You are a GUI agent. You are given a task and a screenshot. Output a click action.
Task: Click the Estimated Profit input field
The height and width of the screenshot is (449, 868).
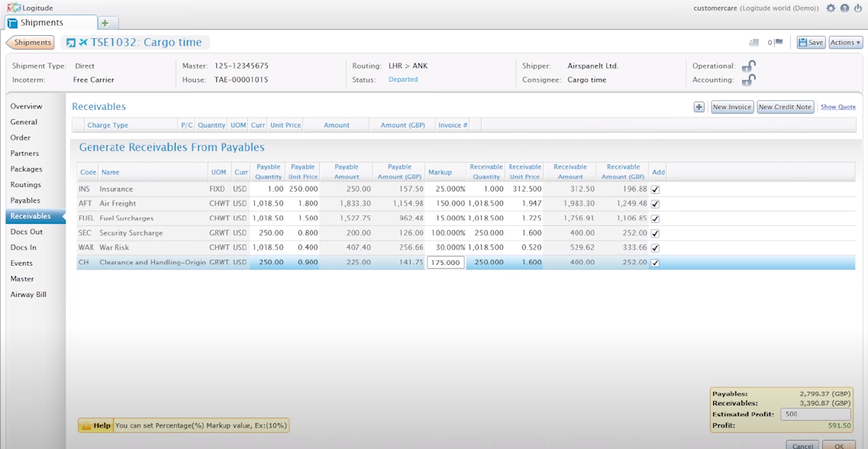coord(815,415)
